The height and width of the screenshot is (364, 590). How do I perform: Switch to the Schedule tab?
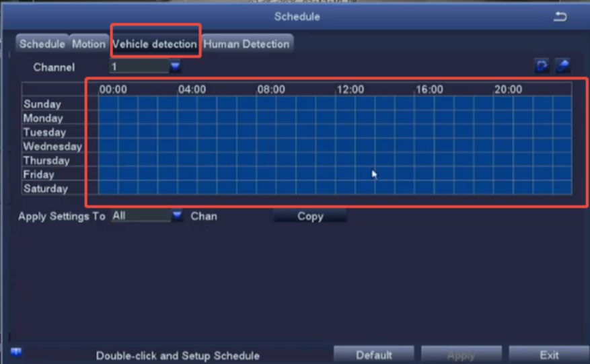pyautogui.click(x=42, y=44)
